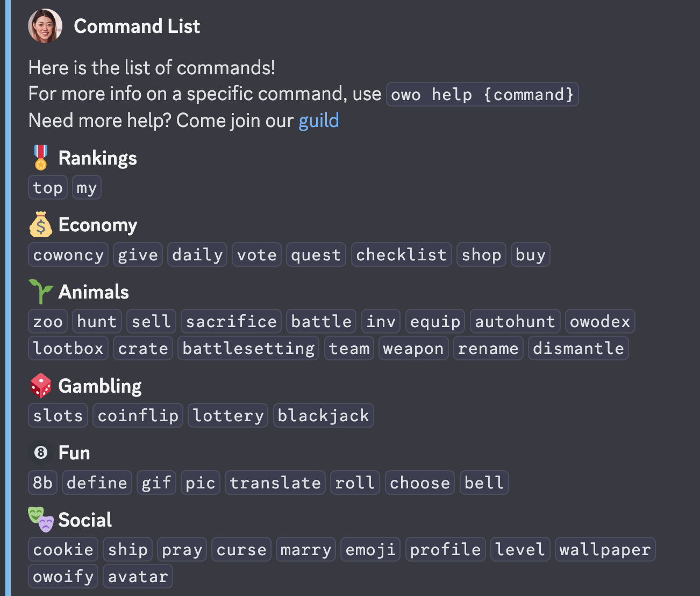Image resolution: width=700 pixels, height=596 pixels.
Task: Click the money bag icon next to Economy
Action: click(40, 224)
